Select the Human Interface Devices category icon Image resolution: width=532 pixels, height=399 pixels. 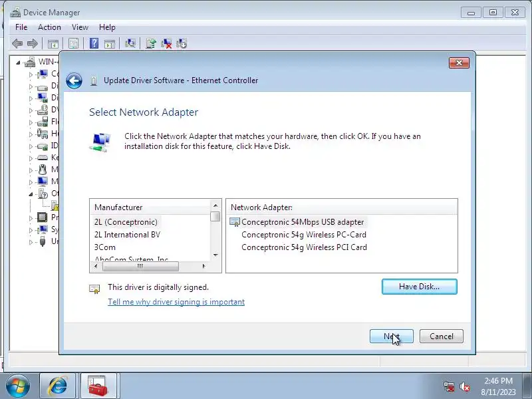43,134
